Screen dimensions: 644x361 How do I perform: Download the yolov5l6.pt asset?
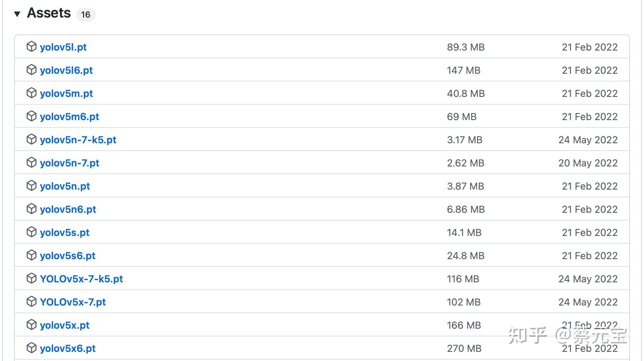pyautogui.click(x=66, y=70)
